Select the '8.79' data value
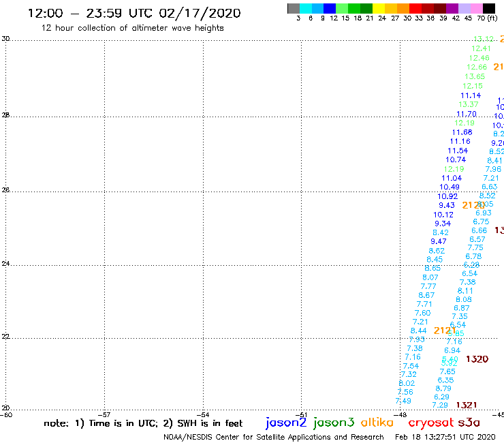Image resolution: width=504 pixels, height=443 pixels. (x=443, y=388)
